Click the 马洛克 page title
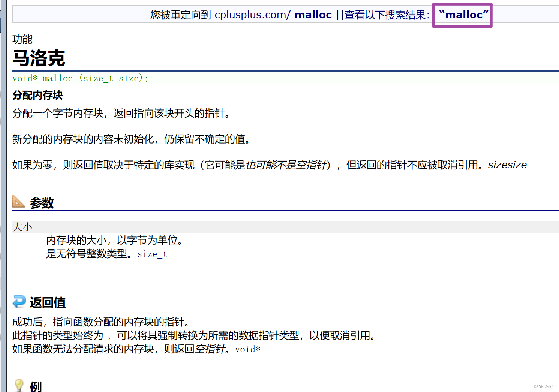Image resolution: width=559 pixels, height=392 pixels. pos(39,58)
